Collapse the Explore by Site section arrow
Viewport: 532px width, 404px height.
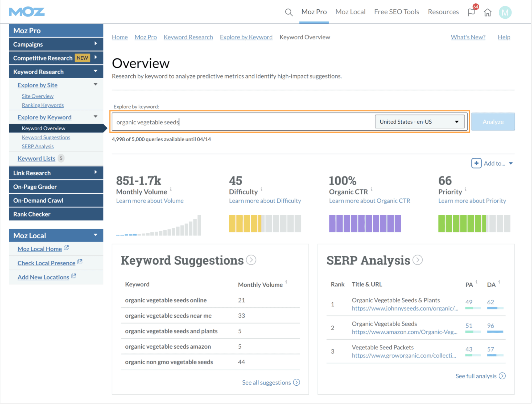(x=96, y=84)
